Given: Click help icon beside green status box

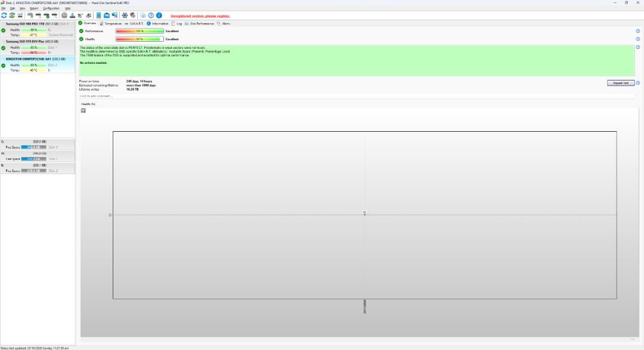Looking at the screenshot, I should point(638,47).
